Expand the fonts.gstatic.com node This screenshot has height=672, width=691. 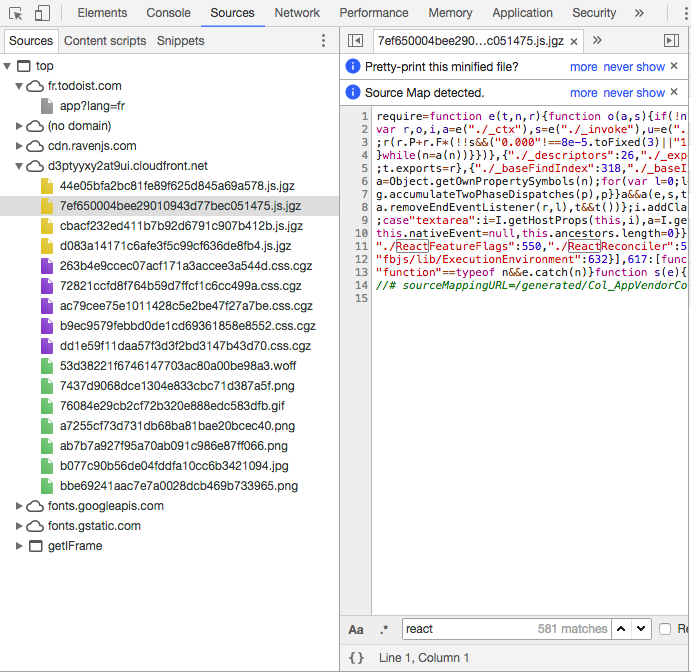pos(19,526)
